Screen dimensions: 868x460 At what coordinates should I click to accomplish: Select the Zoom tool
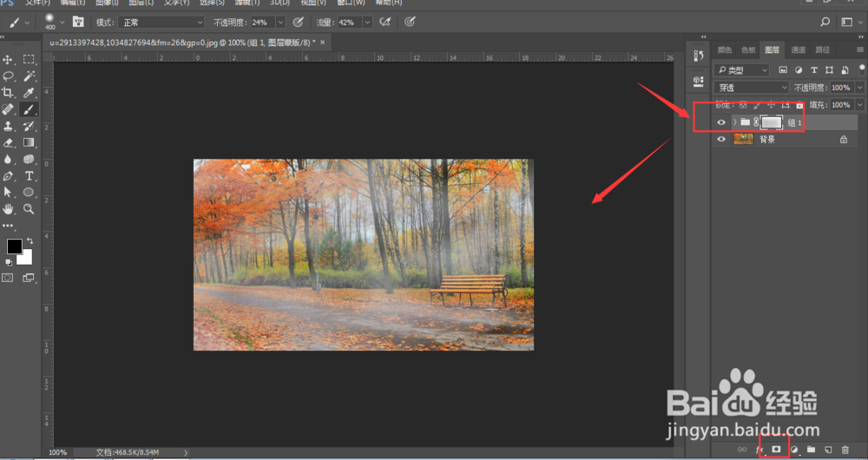(29, 208)
